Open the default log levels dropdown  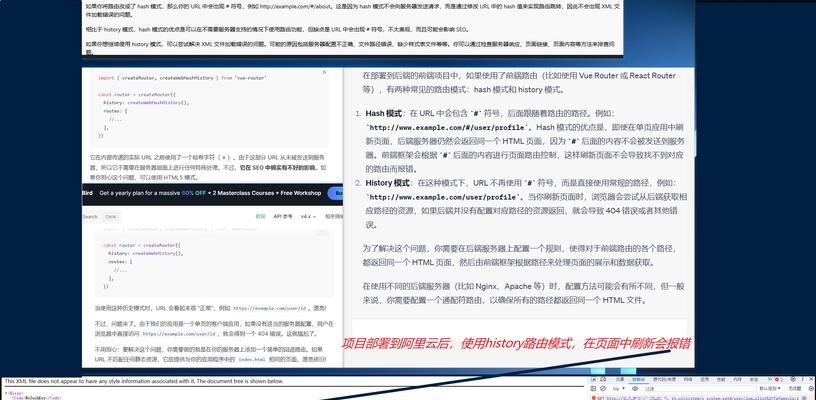pyautogui.click(x=770, y=389)
